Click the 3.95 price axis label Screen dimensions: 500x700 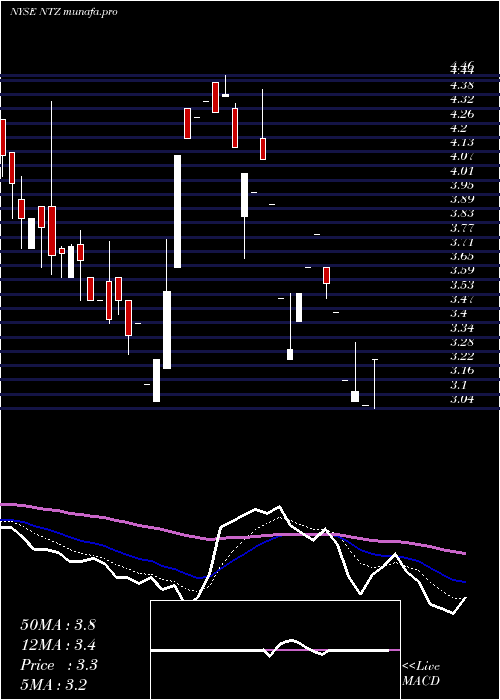(462, 185)
